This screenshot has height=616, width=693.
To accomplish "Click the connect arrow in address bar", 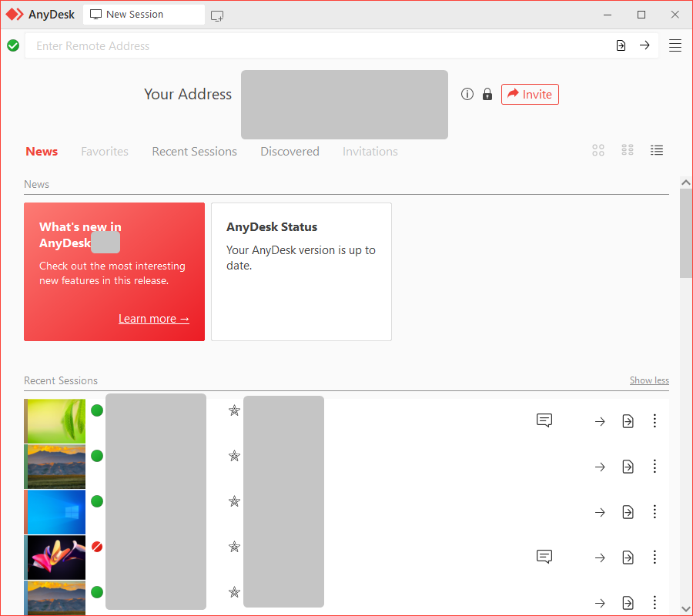I will point(644,45).
